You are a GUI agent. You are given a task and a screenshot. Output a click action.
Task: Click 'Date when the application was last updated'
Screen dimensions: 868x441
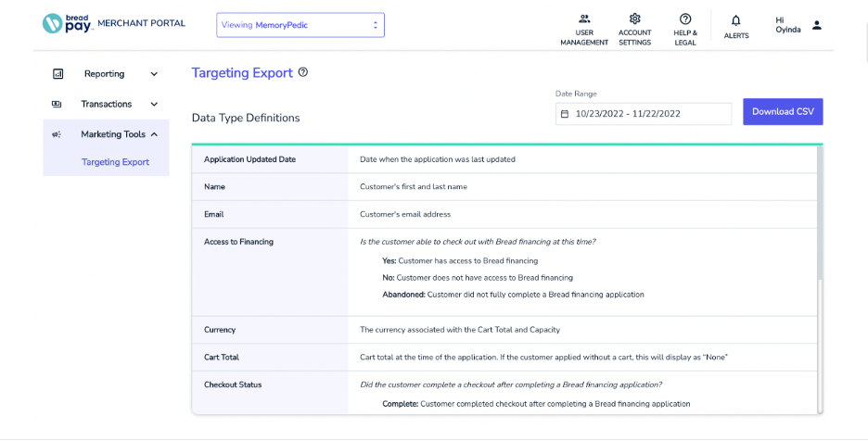click(438, 159)
